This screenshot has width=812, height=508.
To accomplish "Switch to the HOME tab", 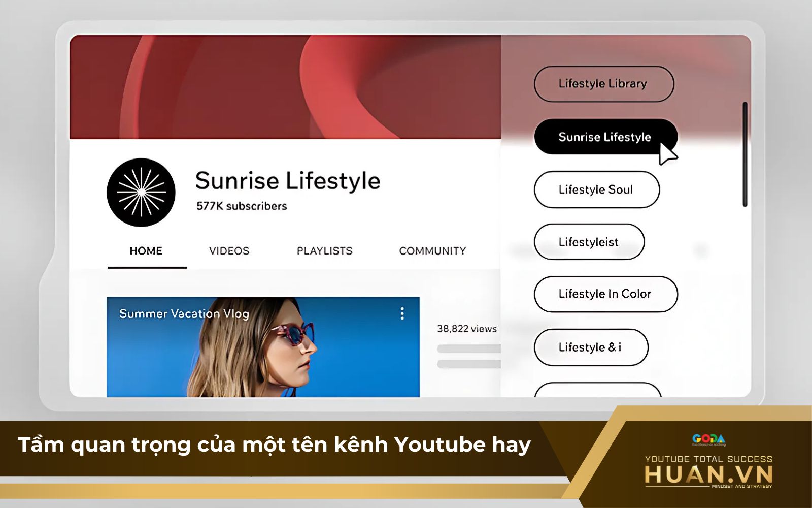I will click(x=146, y=251).
